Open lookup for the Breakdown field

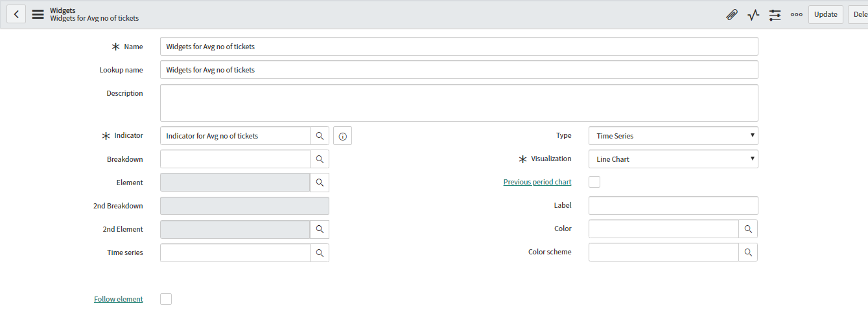320,159
